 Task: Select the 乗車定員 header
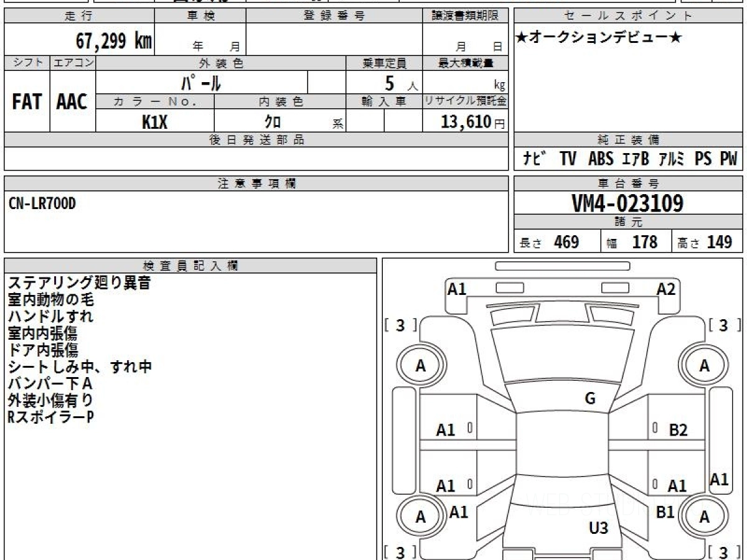[384, 63]
